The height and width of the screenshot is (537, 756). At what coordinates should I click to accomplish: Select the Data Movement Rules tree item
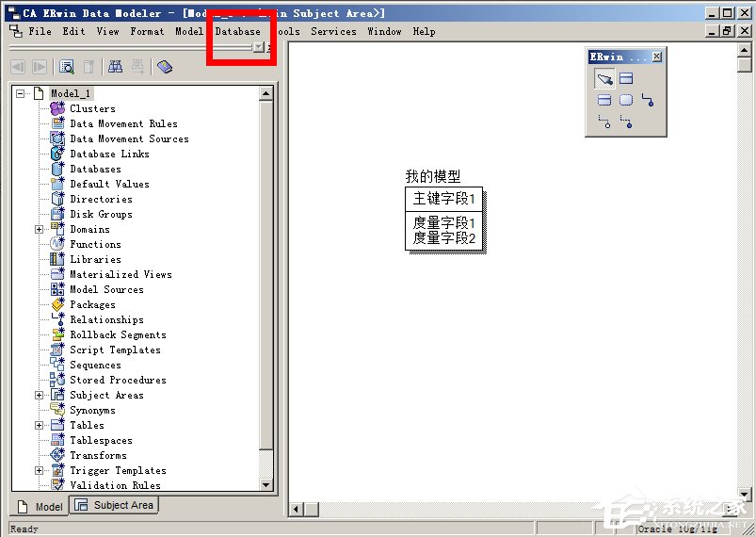coord(124,123)
